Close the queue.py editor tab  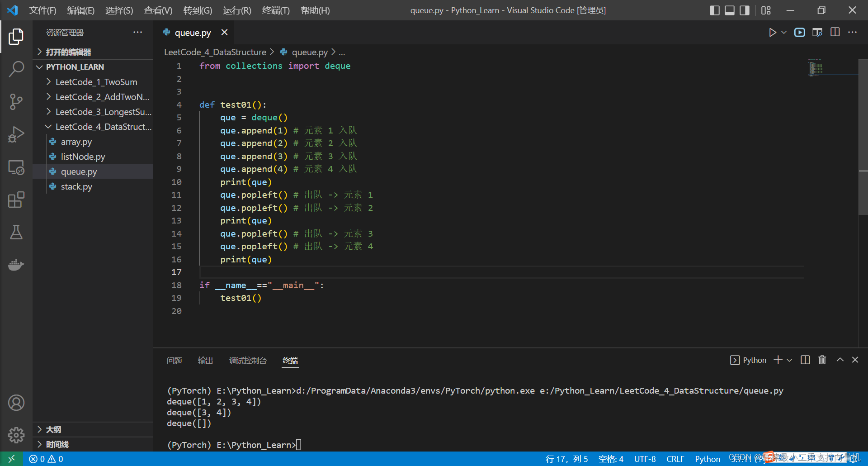click(224, 32)
